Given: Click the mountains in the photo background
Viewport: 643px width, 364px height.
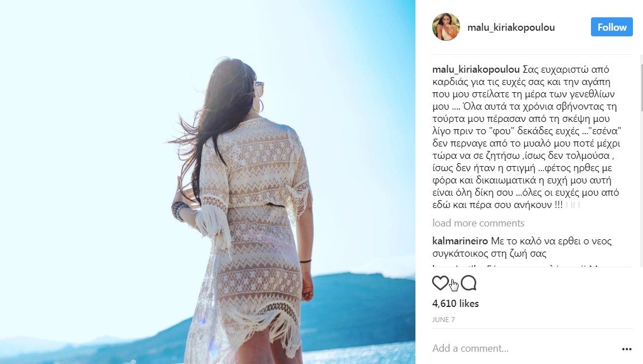Looking at the screenshot, I should (361, 299).
